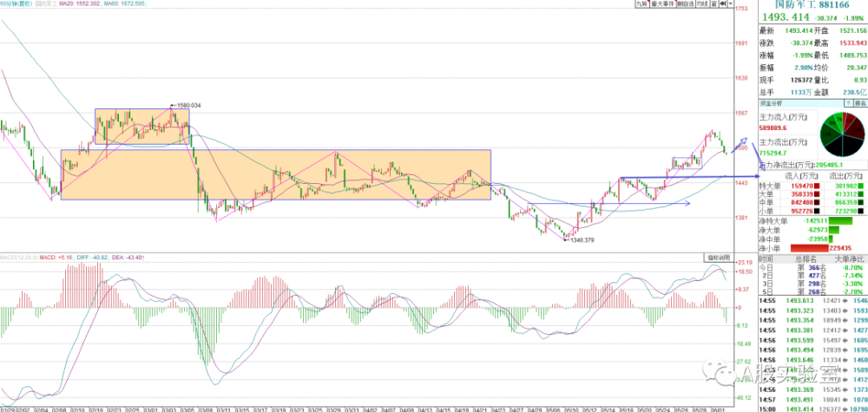Click the 删自选 remove-from-watchlist button

coord(686,3)
